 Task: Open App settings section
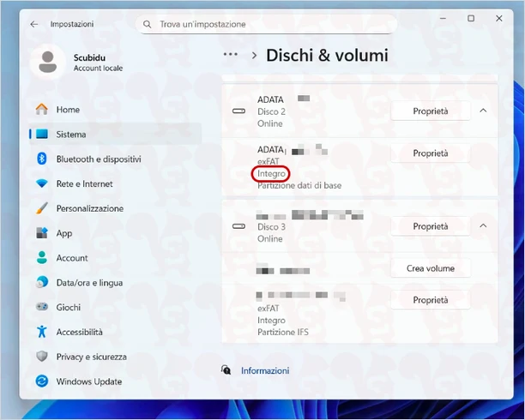point(116,233)
